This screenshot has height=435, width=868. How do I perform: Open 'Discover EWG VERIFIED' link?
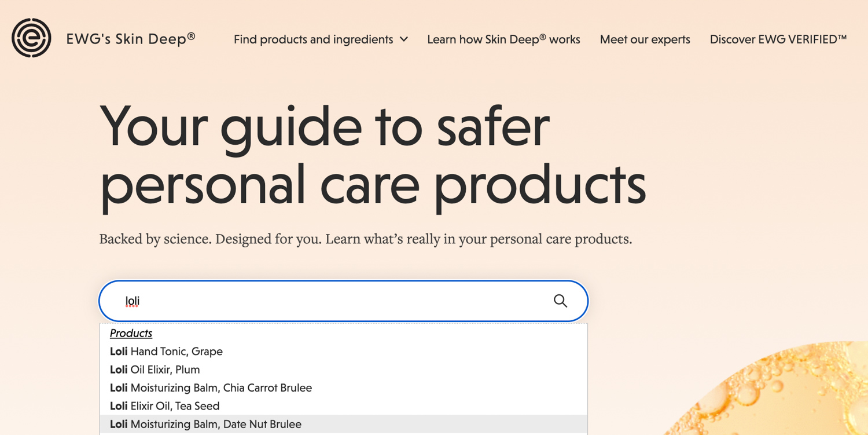[778, 39]
